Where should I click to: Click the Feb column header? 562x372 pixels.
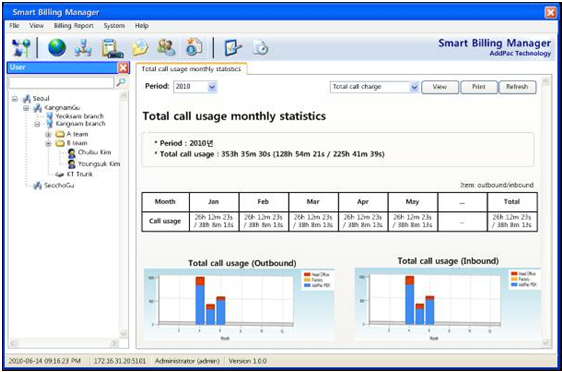click(263, 202)
